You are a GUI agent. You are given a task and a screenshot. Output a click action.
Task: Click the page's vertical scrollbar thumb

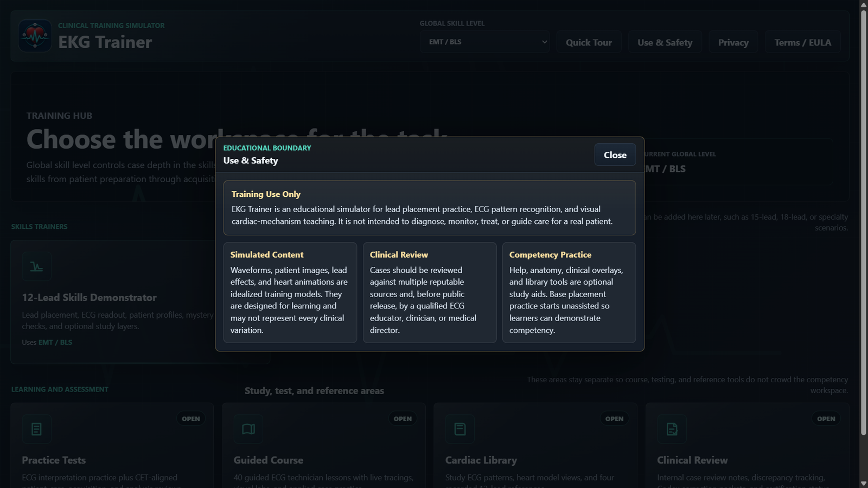click(x=864, y=222)
